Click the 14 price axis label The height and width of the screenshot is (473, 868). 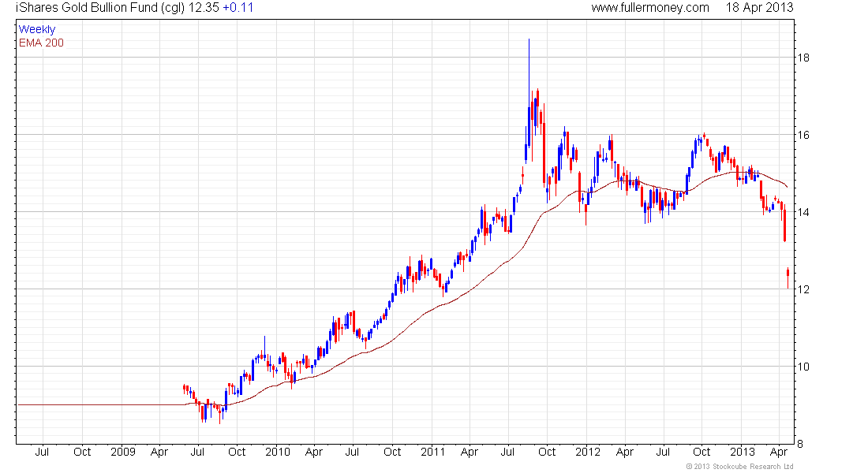[803, 212]
